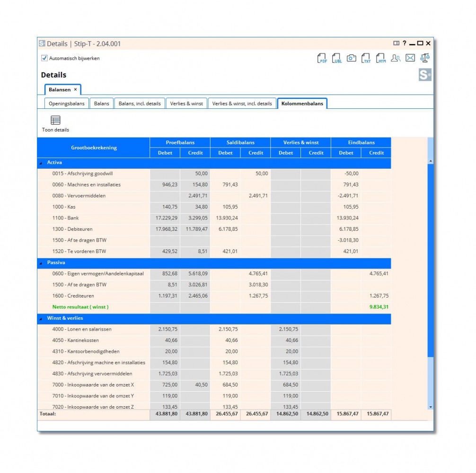Open the Verlies & winst tab
The image size is (476, 473).
pyautogui.click(x=186, y=104)
